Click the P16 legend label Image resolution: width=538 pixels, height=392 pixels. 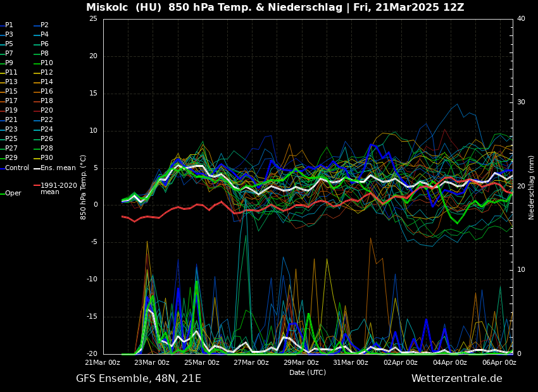[47, 92]
